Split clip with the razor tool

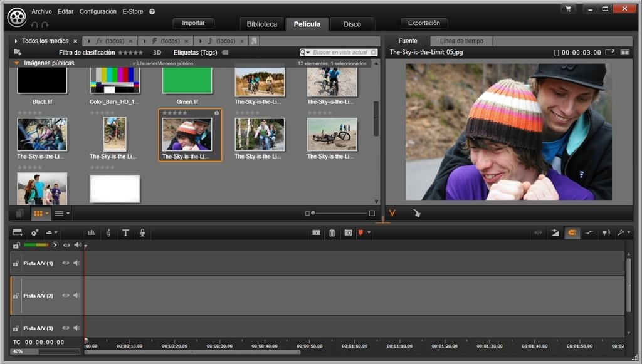(316, 232)
